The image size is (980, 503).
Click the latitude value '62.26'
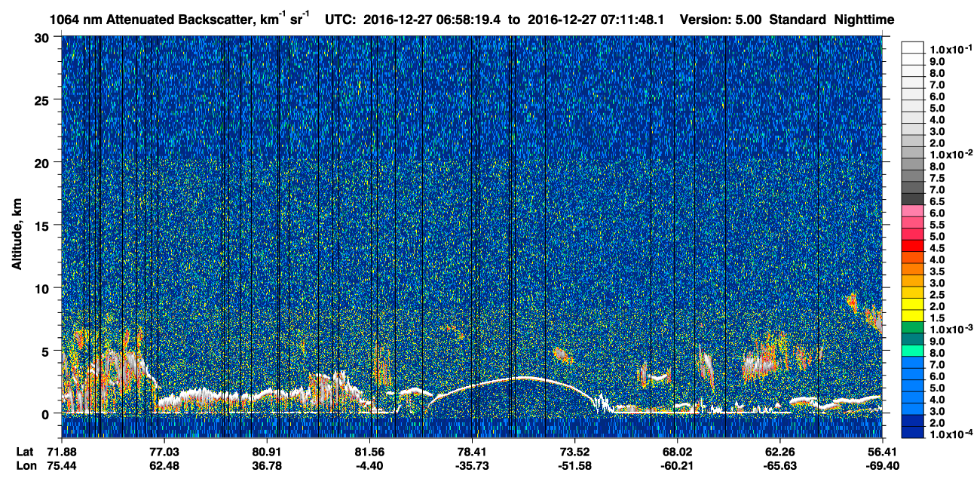(779, 452)
